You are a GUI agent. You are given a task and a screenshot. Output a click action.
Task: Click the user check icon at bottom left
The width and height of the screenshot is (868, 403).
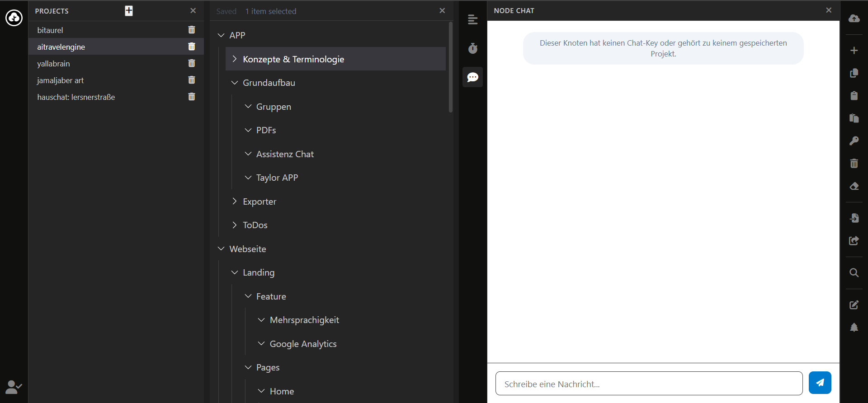pos(14,387)
